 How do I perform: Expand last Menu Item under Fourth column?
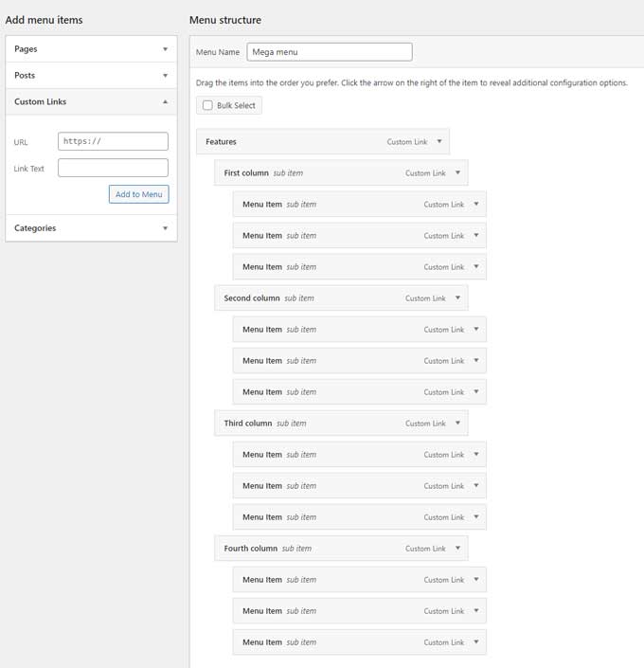[x=476, y=642]
